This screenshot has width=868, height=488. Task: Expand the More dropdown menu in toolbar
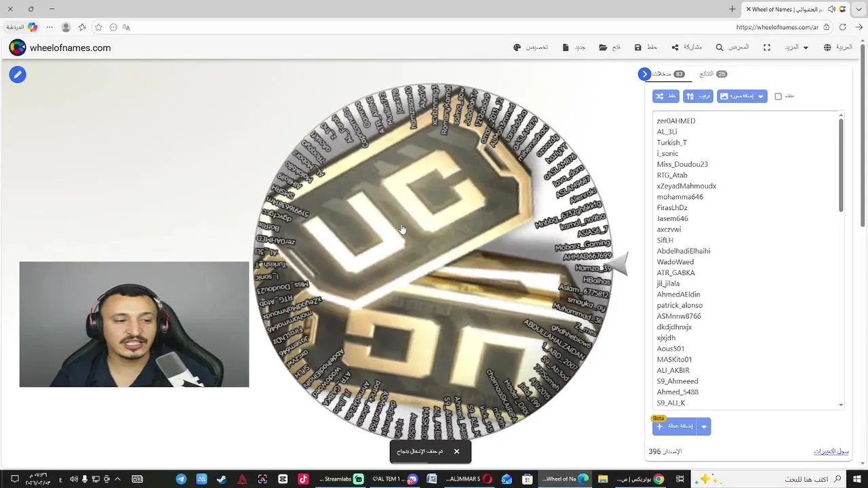pos(797,47)
